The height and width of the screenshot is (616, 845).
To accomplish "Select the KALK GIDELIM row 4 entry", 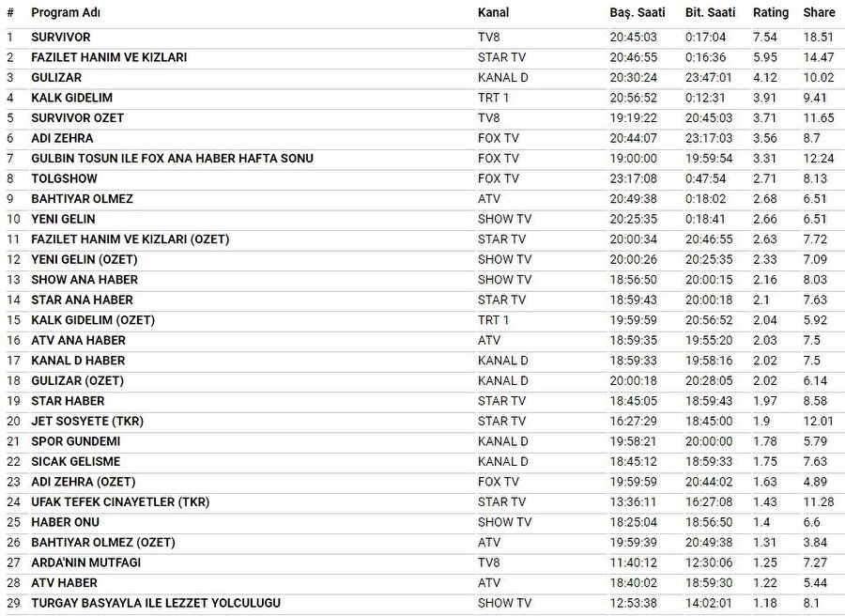I will (70, 98).
